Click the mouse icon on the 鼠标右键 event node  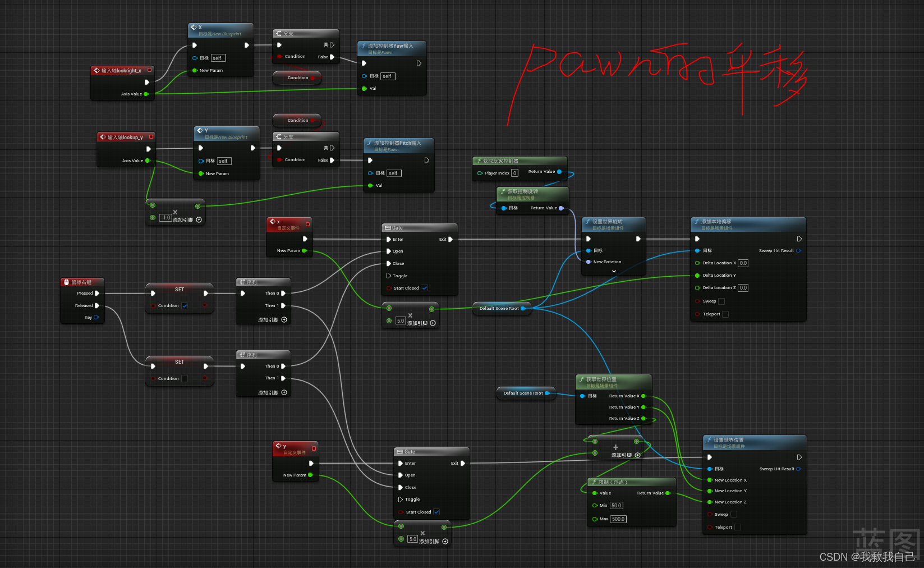click(x=65, y=282)
